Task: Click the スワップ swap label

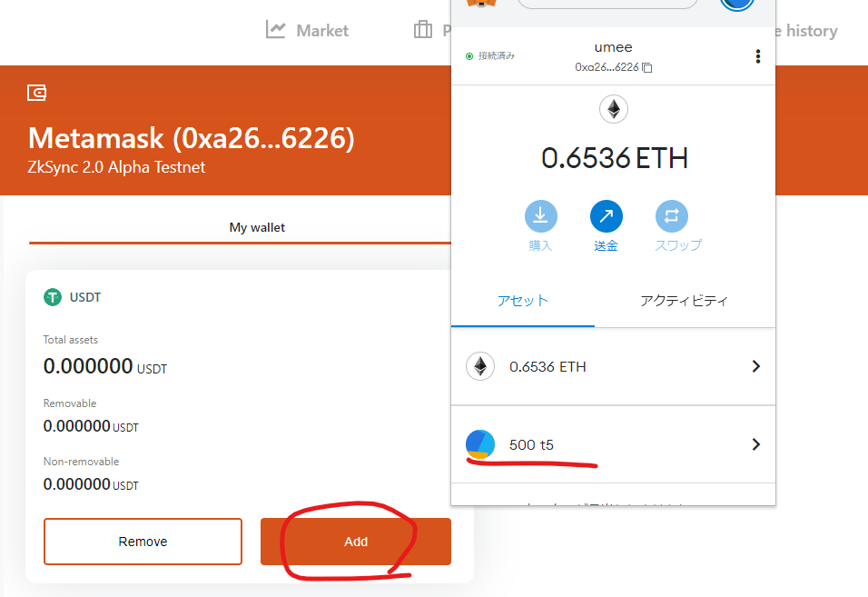Action: (x=678, y=245)
